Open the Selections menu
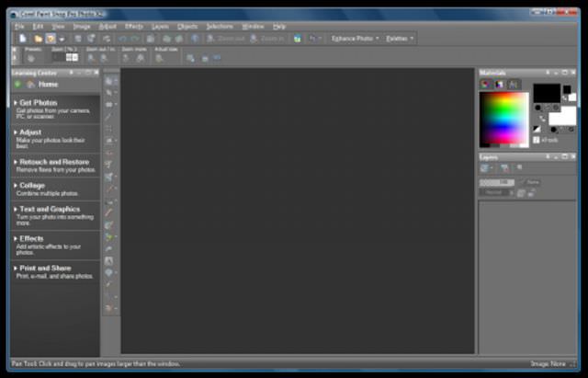 [220, 27]
